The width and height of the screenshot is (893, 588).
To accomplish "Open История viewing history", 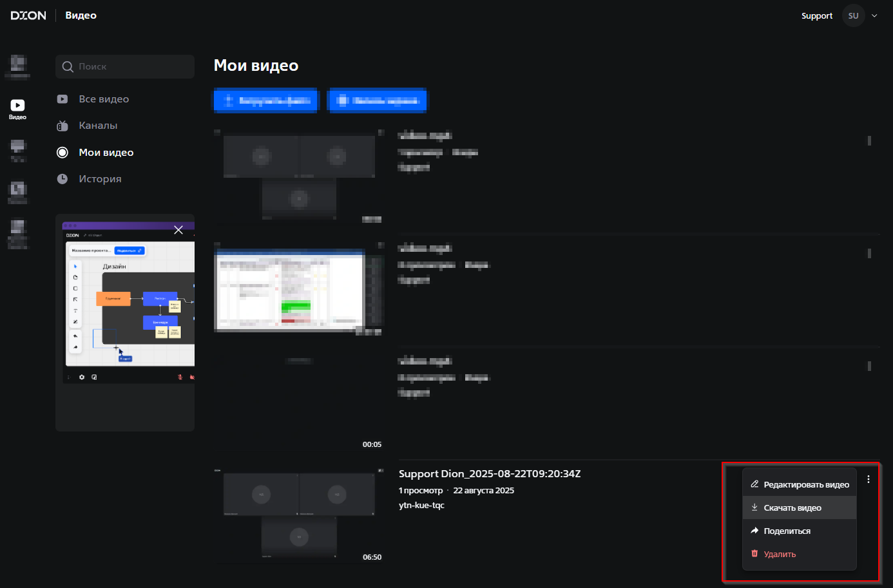I will tap(100, 179).
